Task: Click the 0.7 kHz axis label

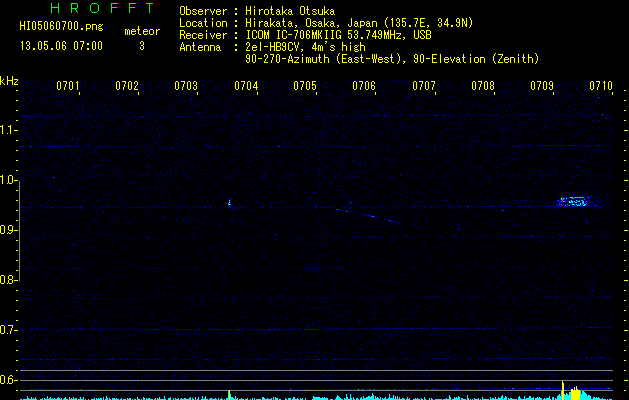Action: pyautogui.click(x=9, y=330)
